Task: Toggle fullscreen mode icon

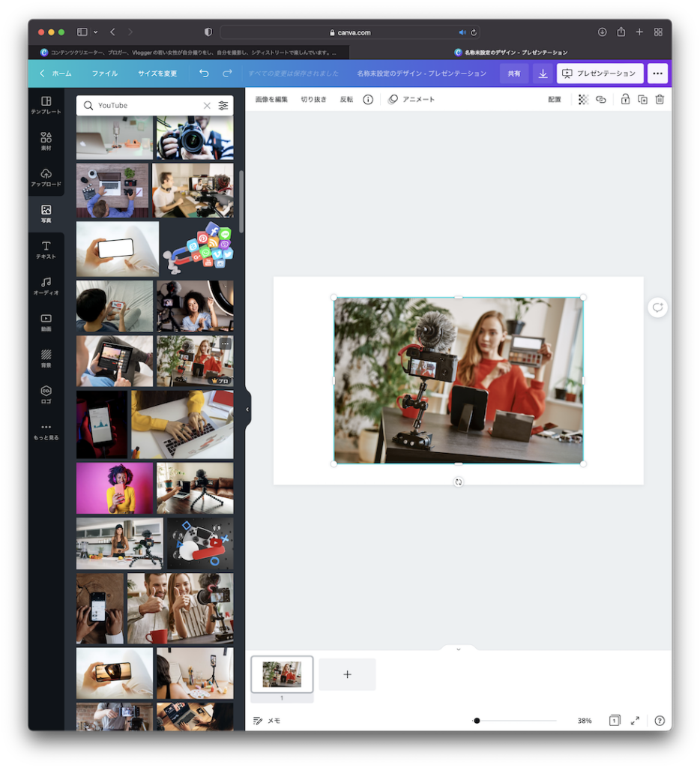Action: (x=635, y=721)
